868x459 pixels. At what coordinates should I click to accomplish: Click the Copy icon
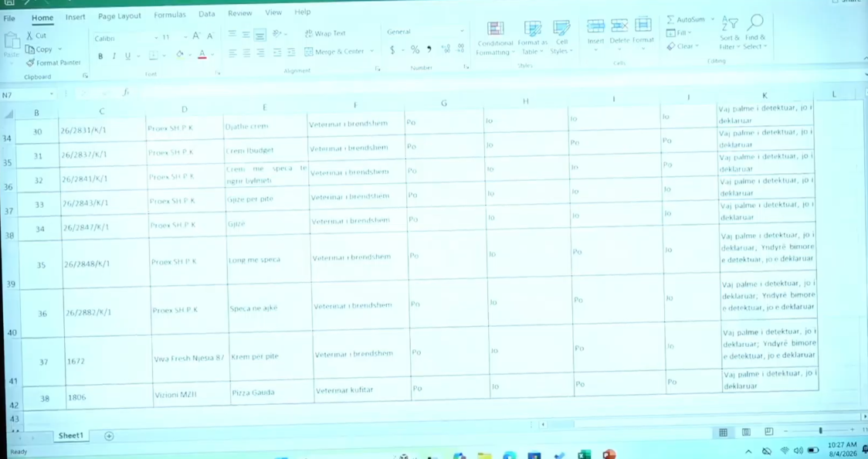tap(30, 49)
